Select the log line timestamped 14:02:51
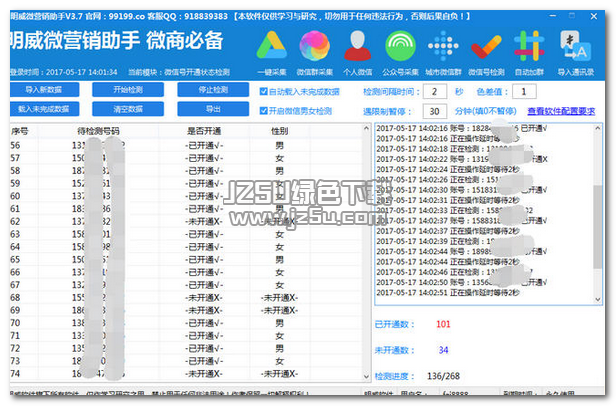Viewport: 616px width, 406px height. click(448, 293)
